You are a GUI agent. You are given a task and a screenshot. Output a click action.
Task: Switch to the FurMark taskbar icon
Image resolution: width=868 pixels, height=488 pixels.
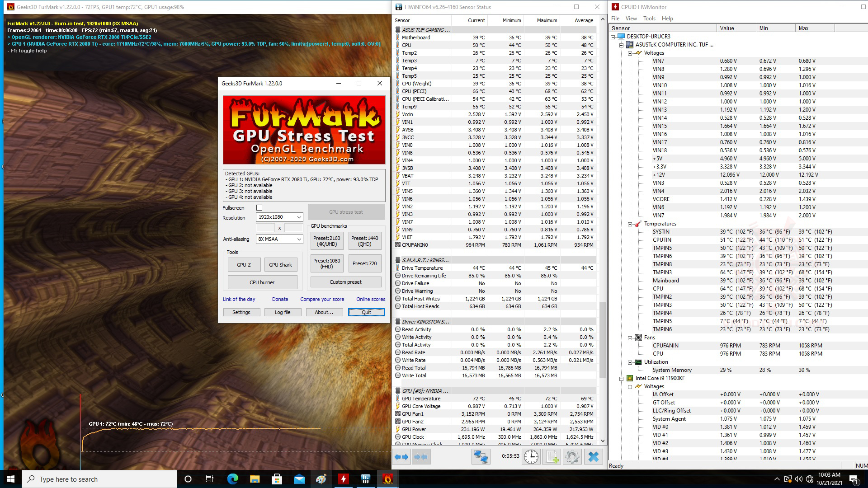(x=387, y=479)
